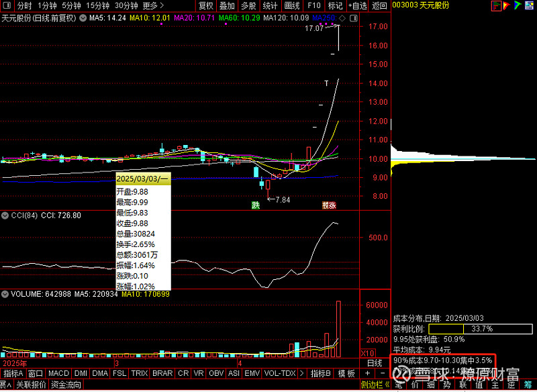This screenshot has height=392, width=537.
Task: Expand the 展^ panel toggle
Action: click(x=5, y=385)
